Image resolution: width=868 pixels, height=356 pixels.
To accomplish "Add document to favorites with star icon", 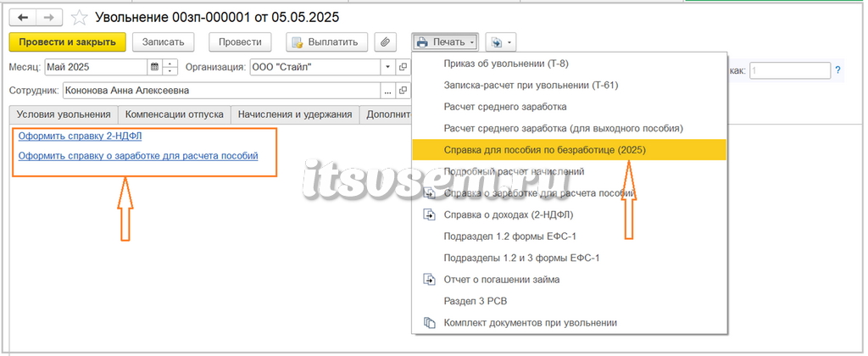I will [79, 18].
